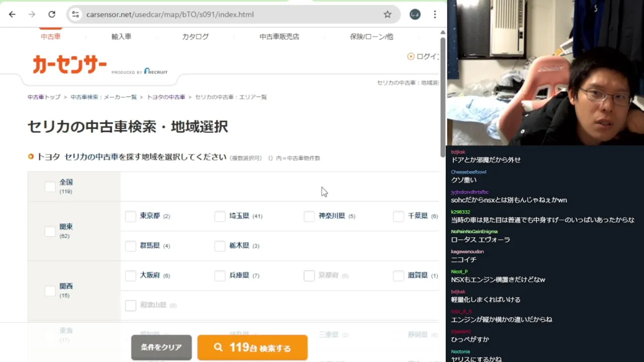Click the webcam video feed
This screenshot has width=644, height=362.
(545, 73)
